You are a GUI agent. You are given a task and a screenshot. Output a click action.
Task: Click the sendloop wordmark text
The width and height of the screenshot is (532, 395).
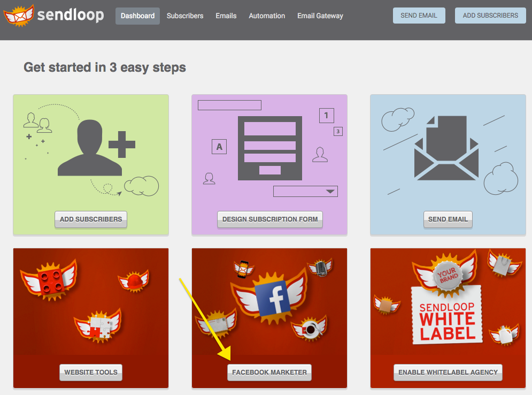coord(71,15)
